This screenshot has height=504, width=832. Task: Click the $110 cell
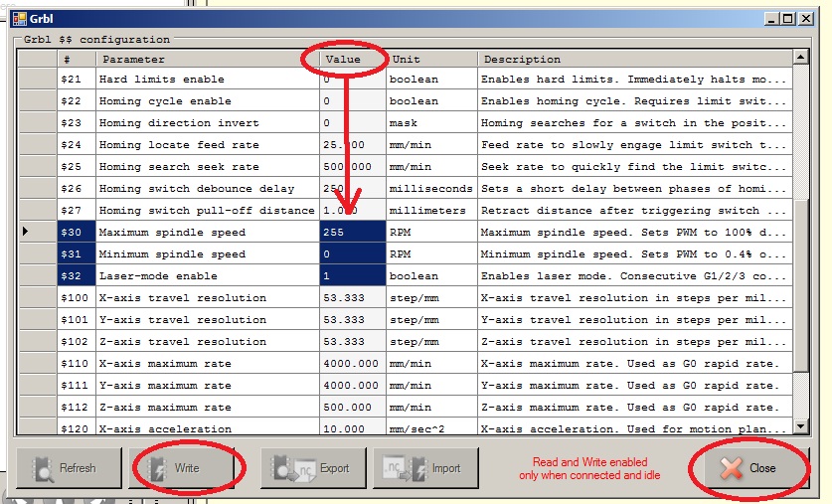pyautogui.click(x=77, y=364)
